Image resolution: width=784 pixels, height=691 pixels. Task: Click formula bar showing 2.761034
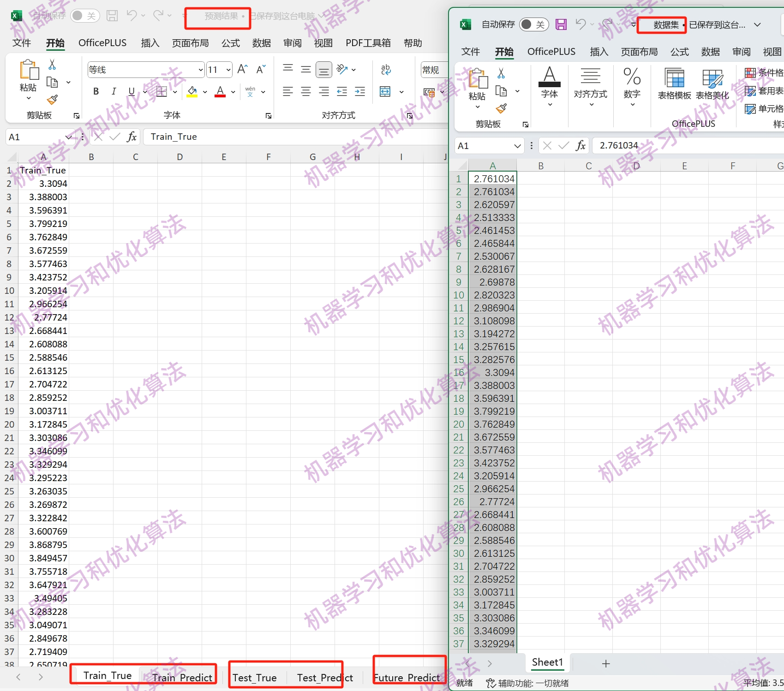pos(688,146)
